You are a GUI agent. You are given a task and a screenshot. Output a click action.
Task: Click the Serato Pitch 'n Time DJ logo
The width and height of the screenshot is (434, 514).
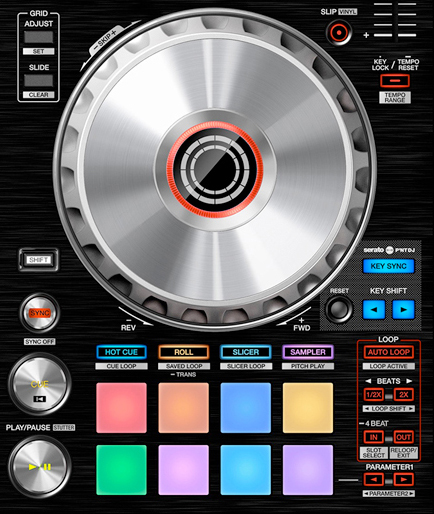click(389, 250)
